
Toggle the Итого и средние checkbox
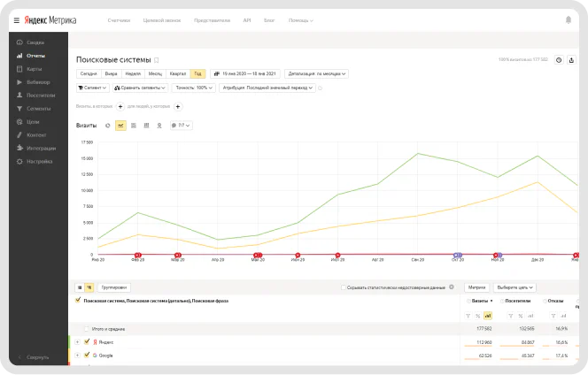(x=86, y=329)
